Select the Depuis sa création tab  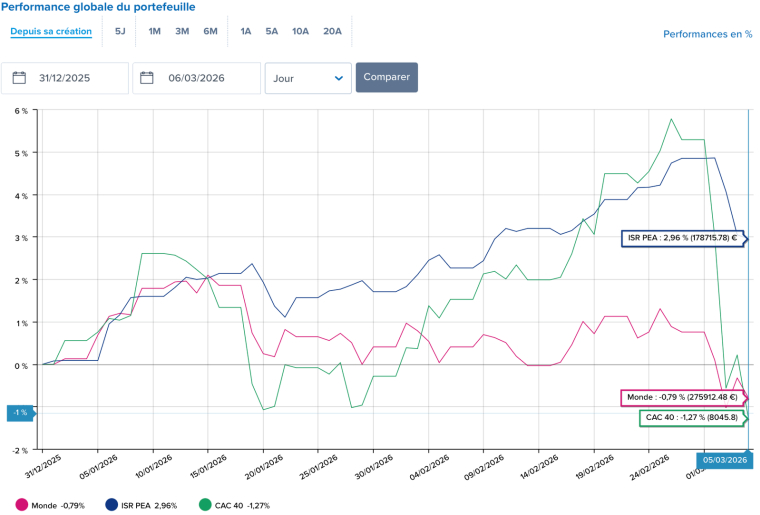(x=51, y=31)
